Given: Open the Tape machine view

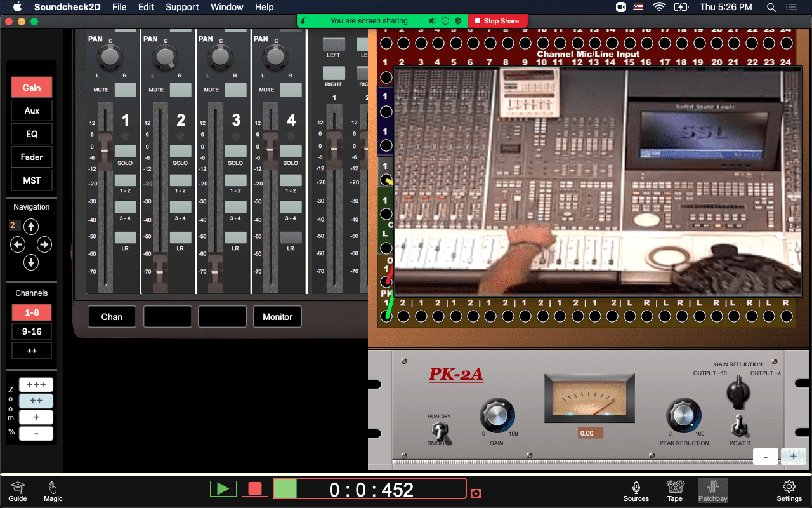Looking at the screenshot, I should pyautogui.click(x=674, y=490).
